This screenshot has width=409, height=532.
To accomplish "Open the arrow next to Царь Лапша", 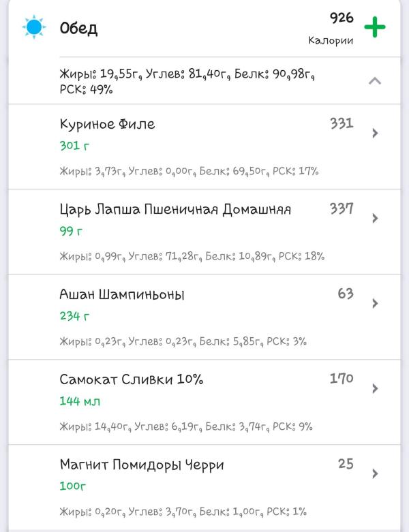I will tap(375, 218).
